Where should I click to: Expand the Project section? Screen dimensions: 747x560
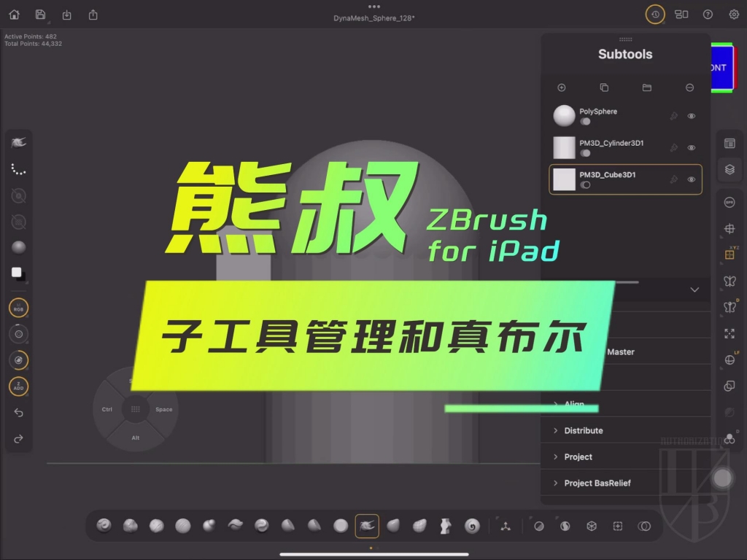point(625,456)
